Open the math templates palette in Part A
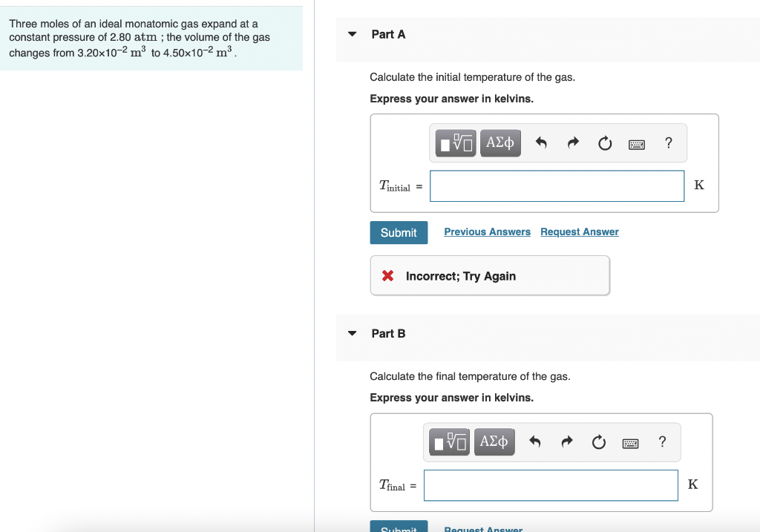Viewport: 760px width, 532px height. tap(455, 143)
